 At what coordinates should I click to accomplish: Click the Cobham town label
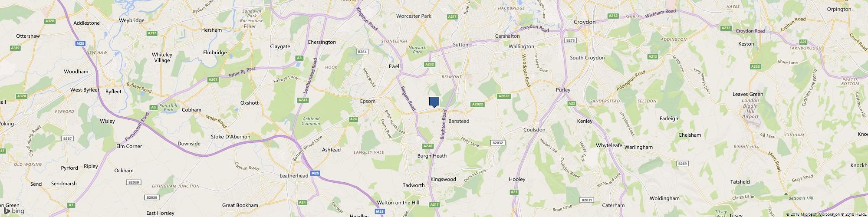tap(191, 110)
